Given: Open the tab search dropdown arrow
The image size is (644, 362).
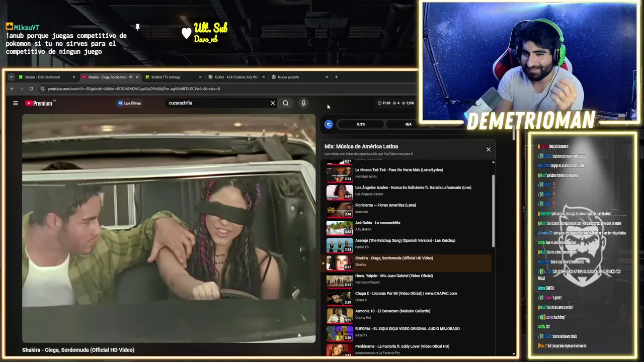Looking at the screenshot, I should (x=11, y=77).
